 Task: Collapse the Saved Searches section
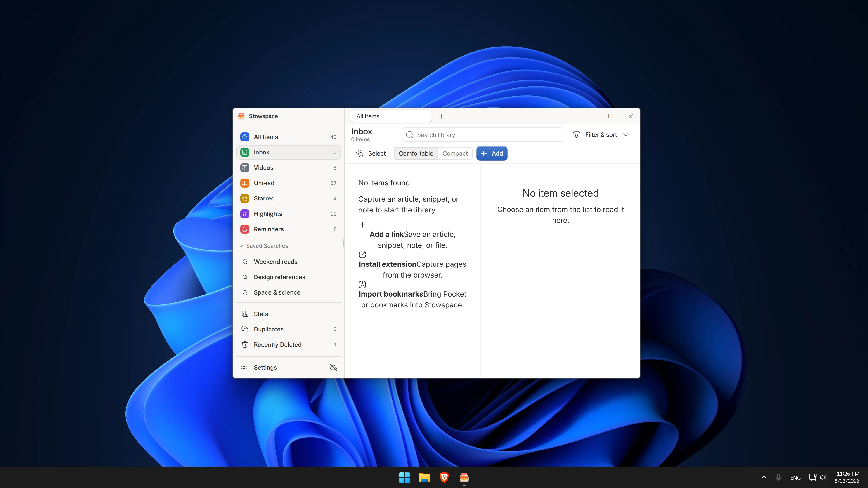point(263,246)
